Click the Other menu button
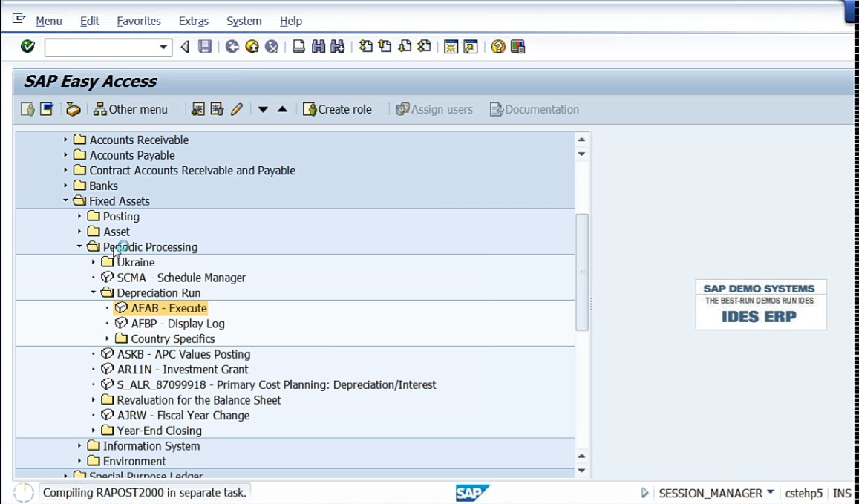Image resolution: width=859 pixels, height=504 pixels. 131,109
